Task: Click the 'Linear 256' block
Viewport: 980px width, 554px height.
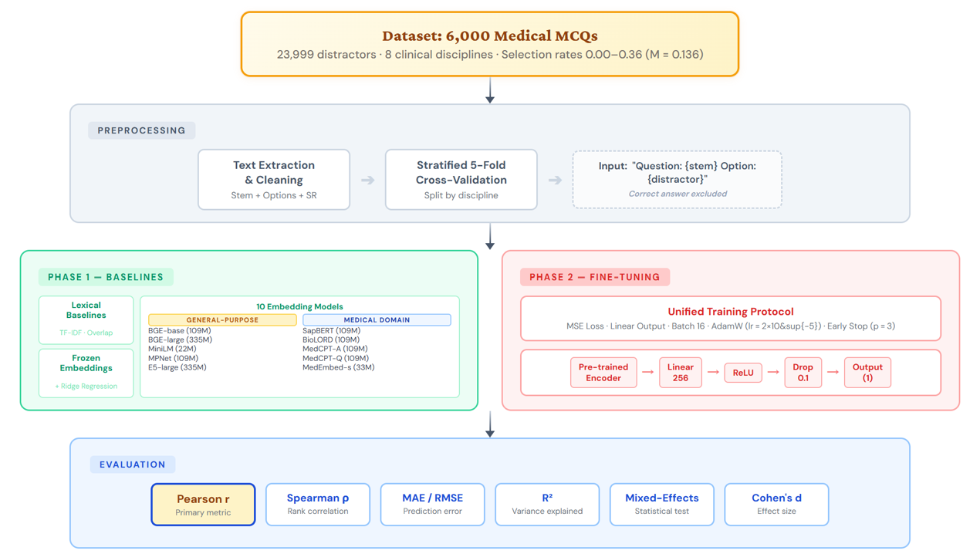Action: (x=681, y=373)
